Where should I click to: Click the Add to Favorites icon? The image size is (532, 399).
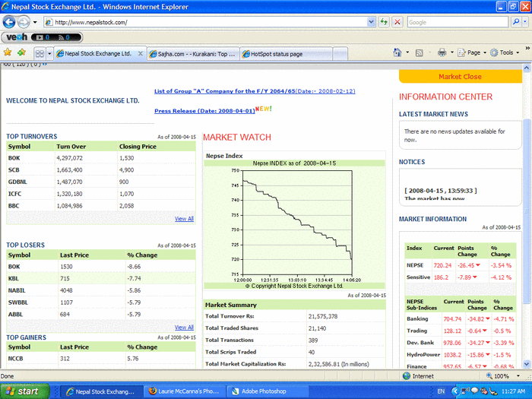[21, 53]
